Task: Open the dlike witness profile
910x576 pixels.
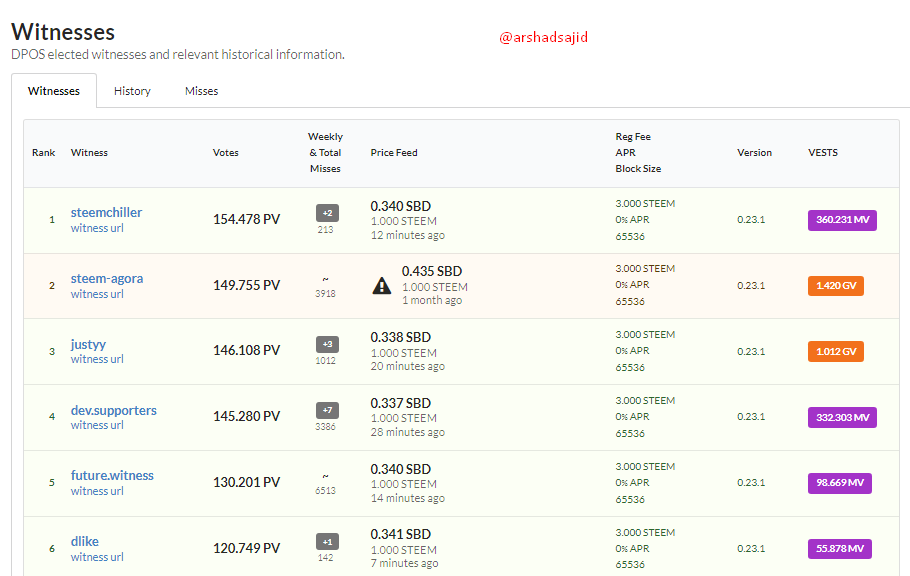Action: (x=85, y=542)
